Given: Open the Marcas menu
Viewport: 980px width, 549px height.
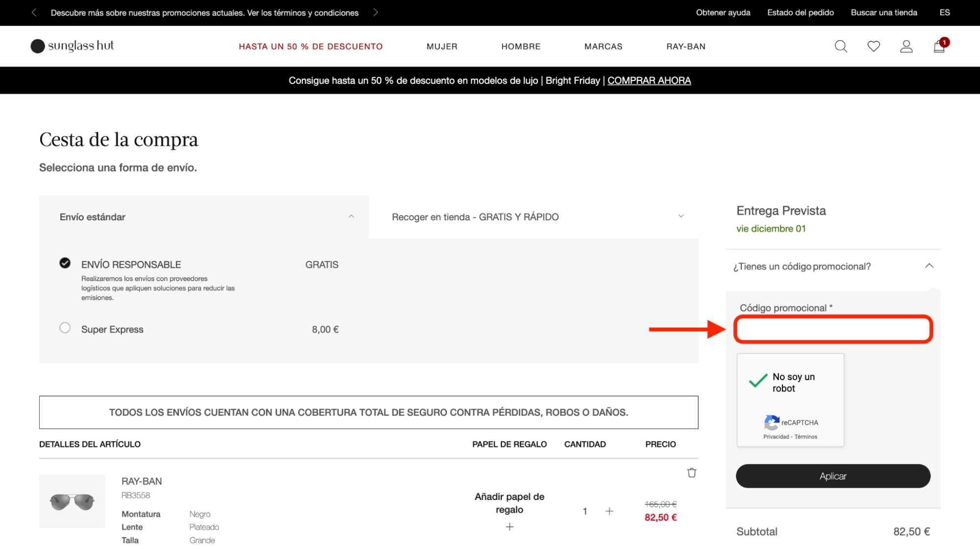Looking at the screenshot, I should [x=603, y=47].
